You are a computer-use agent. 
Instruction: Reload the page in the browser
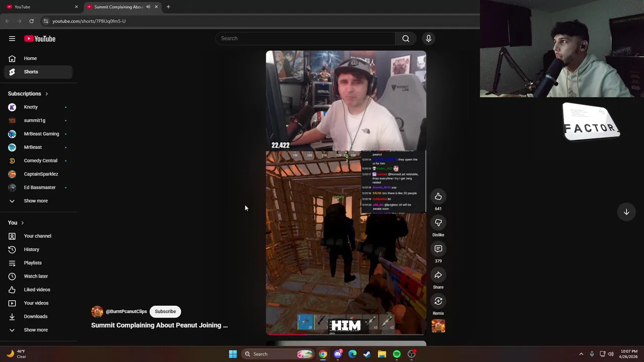31,21
